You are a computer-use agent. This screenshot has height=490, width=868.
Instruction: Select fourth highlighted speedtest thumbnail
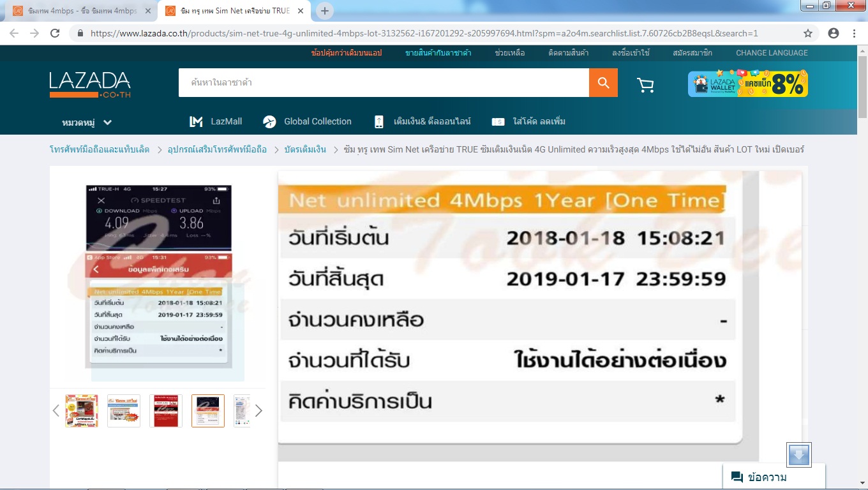[x=208, y=410]
